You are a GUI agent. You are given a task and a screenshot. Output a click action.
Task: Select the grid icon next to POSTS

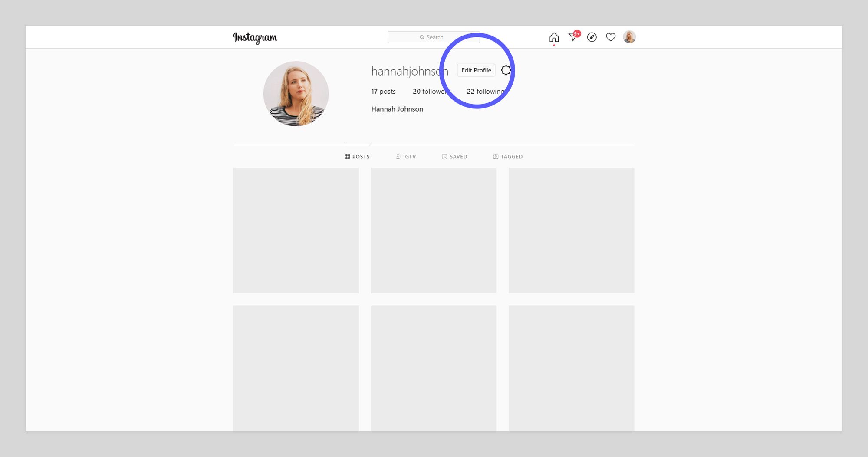pyautogui.click(x=346, y=156)
